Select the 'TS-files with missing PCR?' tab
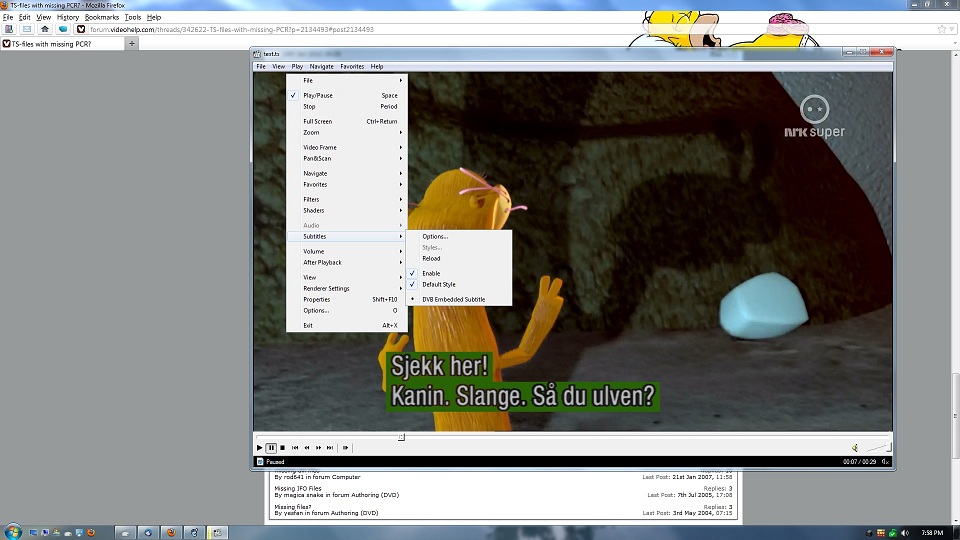The height and width of the screenshot is (540, 960). pyautogui.click(x=62, y=43)
